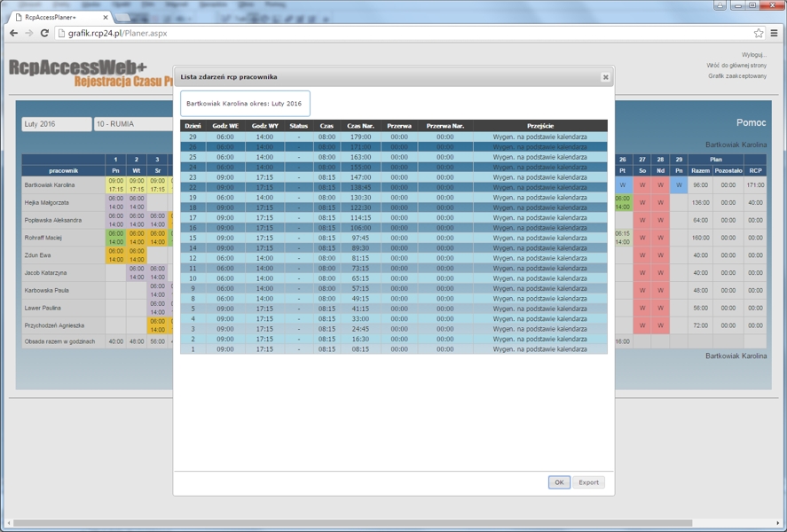This screenshot has width=787, height=532.
Task: Expand the 10 - RUMIA location dropdown
Action: tap(133, 124)
